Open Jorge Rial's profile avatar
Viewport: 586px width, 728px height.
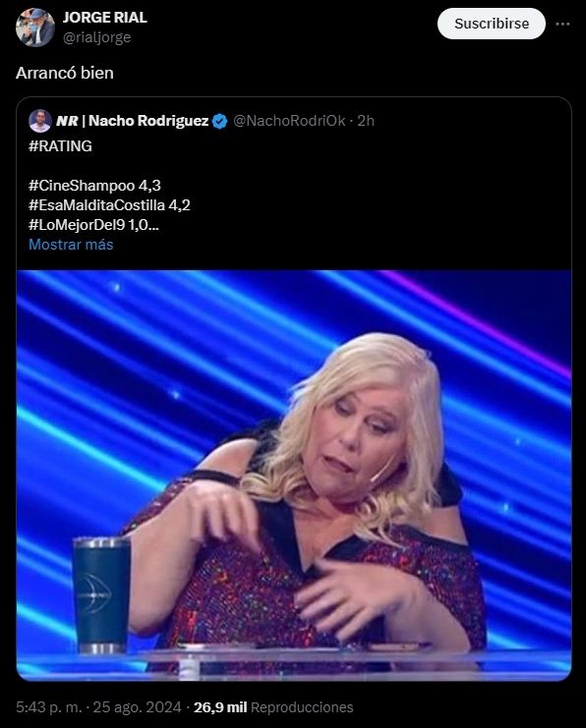tap(35, 28)
